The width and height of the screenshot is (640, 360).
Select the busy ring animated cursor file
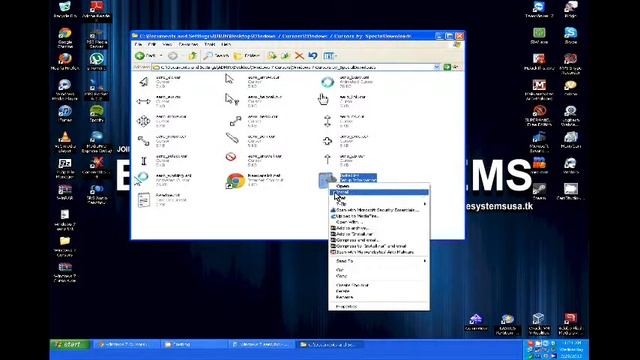[x=327, y=82]
